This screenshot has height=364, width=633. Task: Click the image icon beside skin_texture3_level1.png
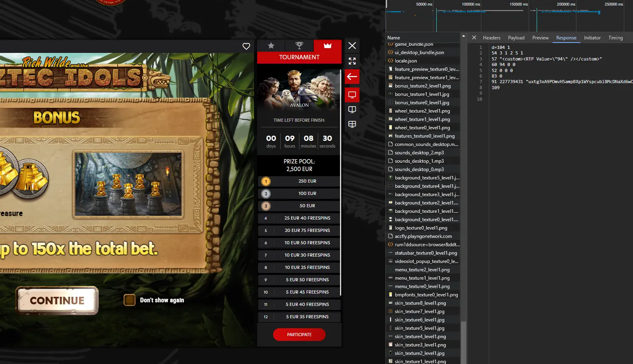[x=391, y=345]
